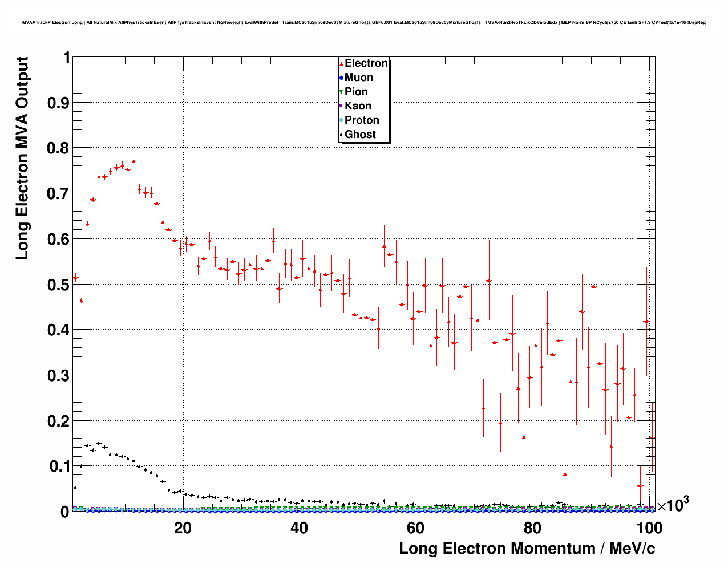Click the red triangle Electron legend marker
Image resolution: width=728 pixels, height=568 pixels.
(x=341, y=64)
